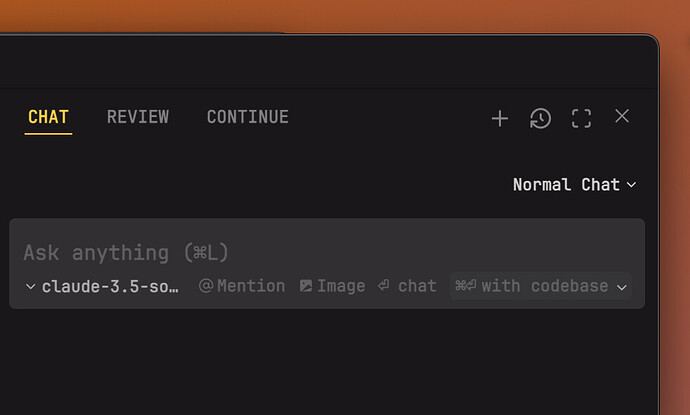Open the Normal Chat mode dropdown
This screenshot has width=690, height=415.
click(x=574, y=185)
